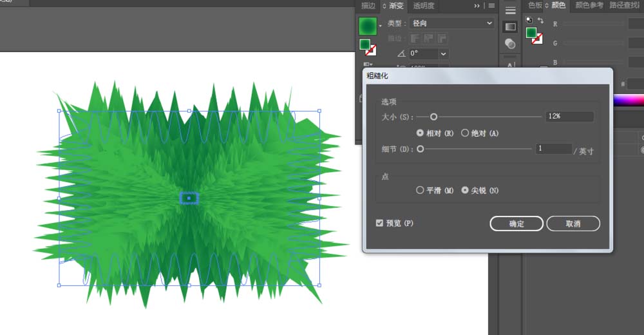Open gradient preset arrow beside the swatch
The image size is (644, 335).
381,26
